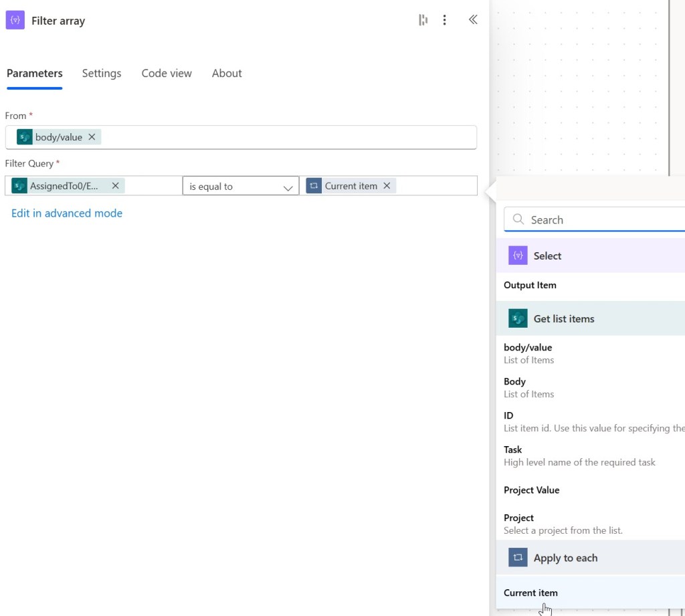
Task: Click the panel layout icon beside three dots
Action: pos(423,20)
